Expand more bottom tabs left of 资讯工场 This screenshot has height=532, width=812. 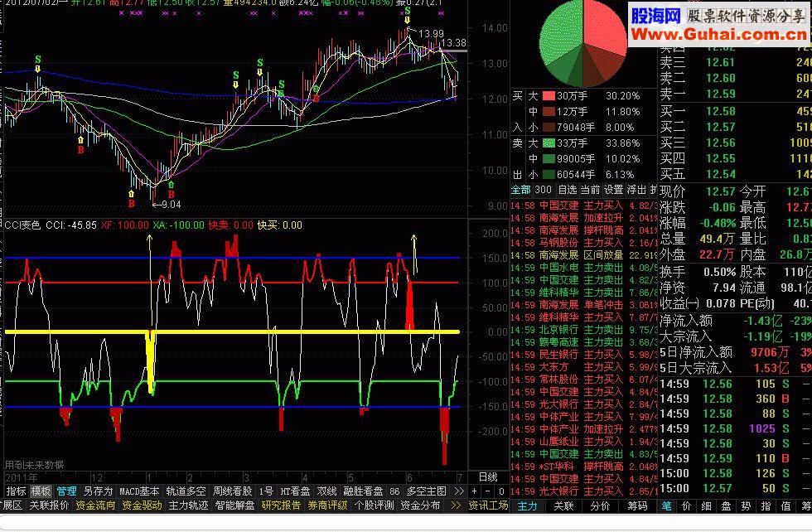pyautogui.click(x=456, y=505)
